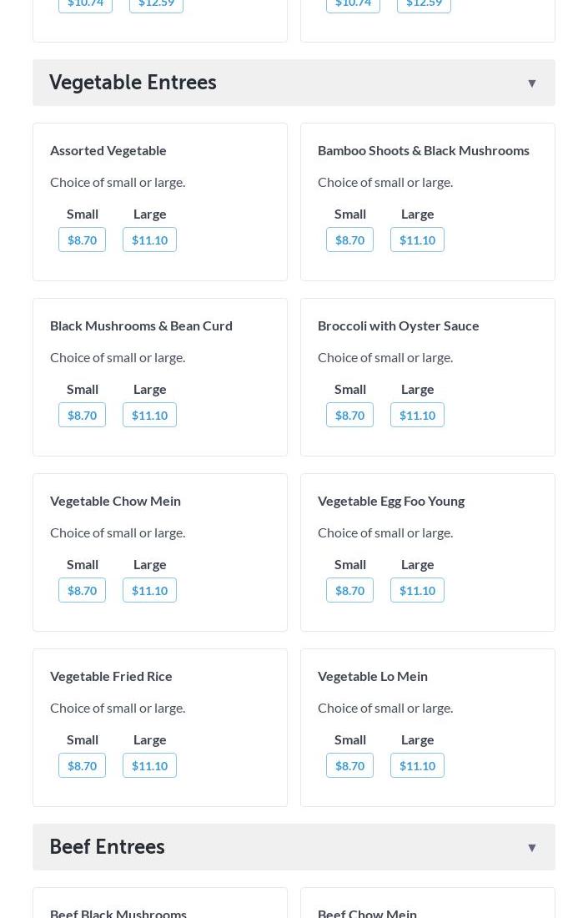Image resolution: width=588 pixels, height=918 pixels.
Task: Select large Vegetable Fried Rice
Action: coord(149,765)
